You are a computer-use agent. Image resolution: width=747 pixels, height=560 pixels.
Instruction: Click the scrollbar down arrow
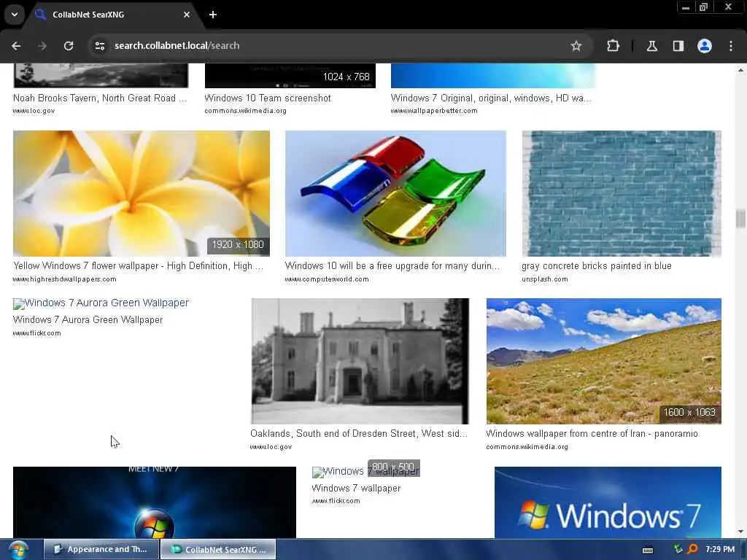tap(740, 532)
